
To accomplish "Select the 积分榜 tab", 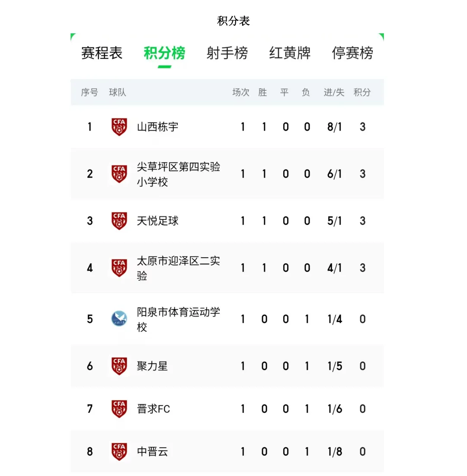I will pyautogui.click(x=164, y=53).
